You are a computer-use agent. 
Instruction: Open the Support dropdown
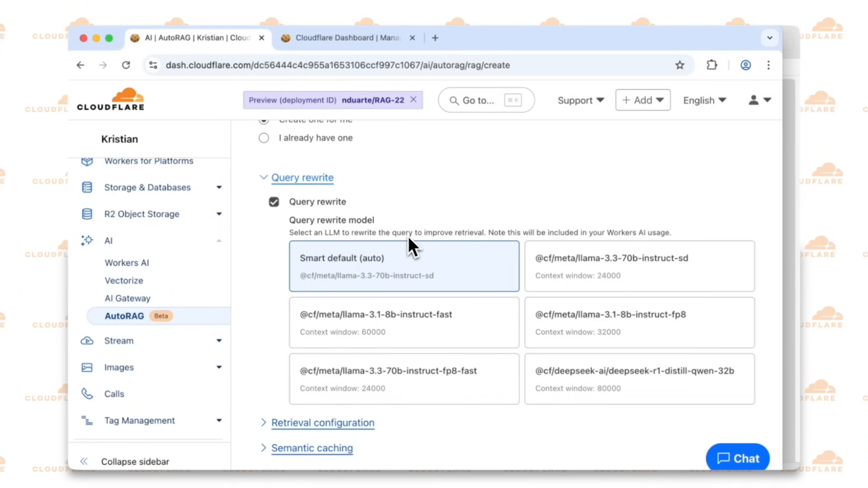click(x=581, y=100)
